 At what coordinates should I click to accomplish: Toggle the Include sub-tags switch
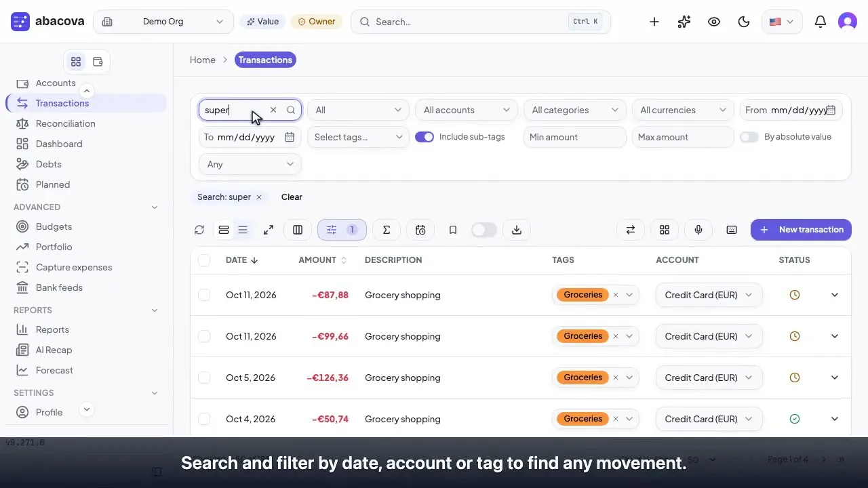tap(425, 137)
